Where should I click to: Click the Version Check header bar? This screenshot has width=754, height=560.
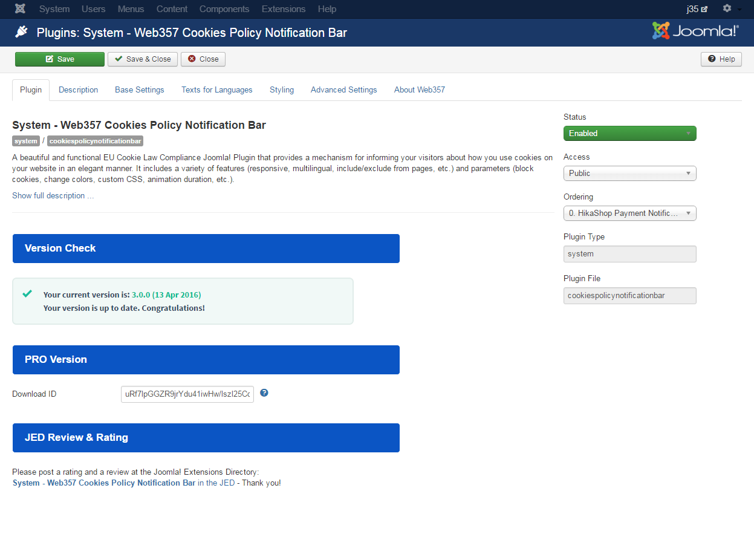tap(206, 249)
